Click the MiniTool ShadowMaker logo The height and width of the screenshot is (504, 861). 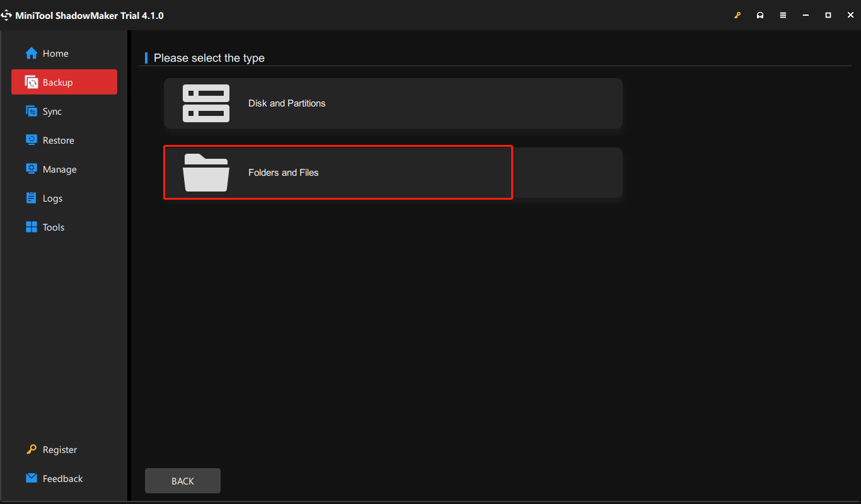coord(8,14)
